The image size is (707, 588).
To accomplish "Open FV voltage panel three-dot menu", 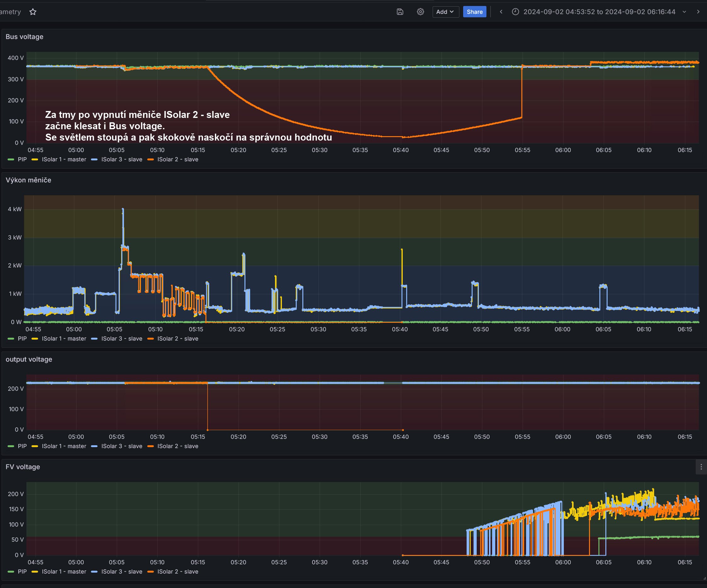I will click(x=701, y=467).
